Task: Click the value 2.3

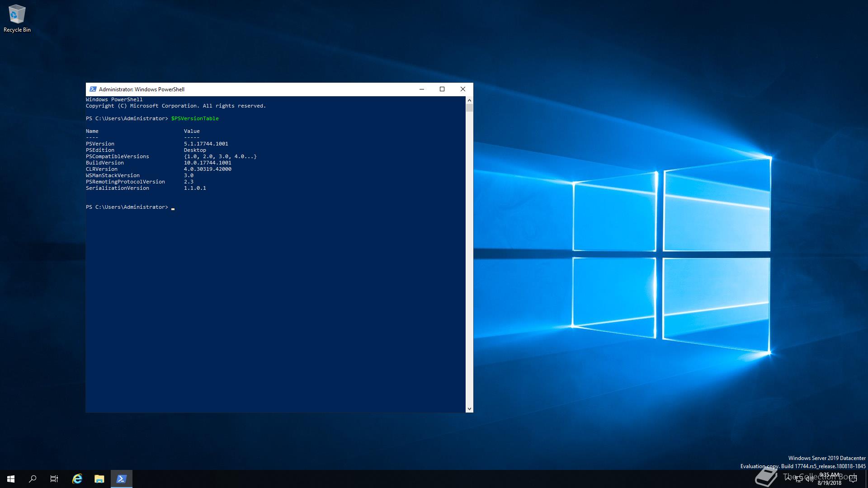Action: point(189,182)
